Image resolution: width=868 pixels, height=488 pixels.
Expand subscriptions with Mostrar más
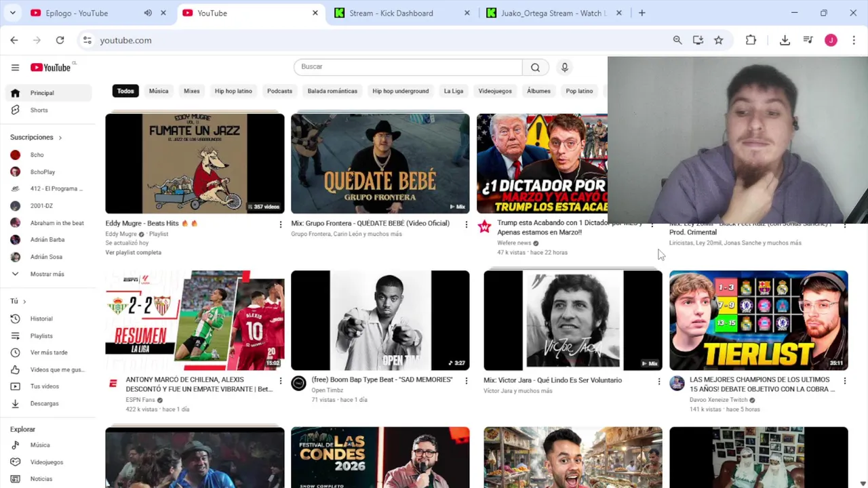[x=46, y=274]
